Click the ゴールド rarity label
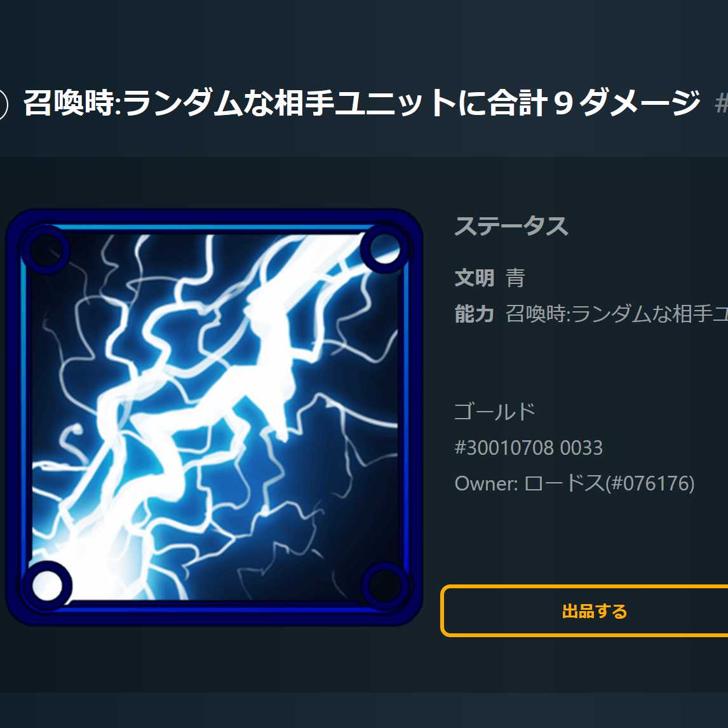728x728 pixels. pyautogui.click(x=494, y=412)
